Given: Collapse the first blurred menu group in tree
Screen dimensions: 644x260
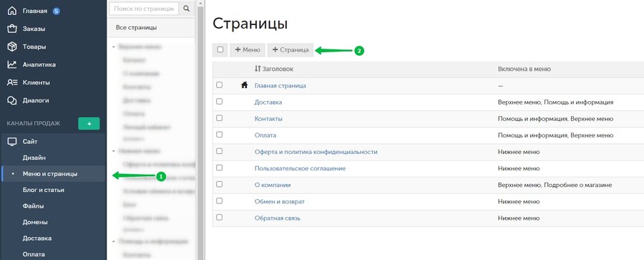Looking at the screenshot, I should pyautogui.click(x=113, y=47).
